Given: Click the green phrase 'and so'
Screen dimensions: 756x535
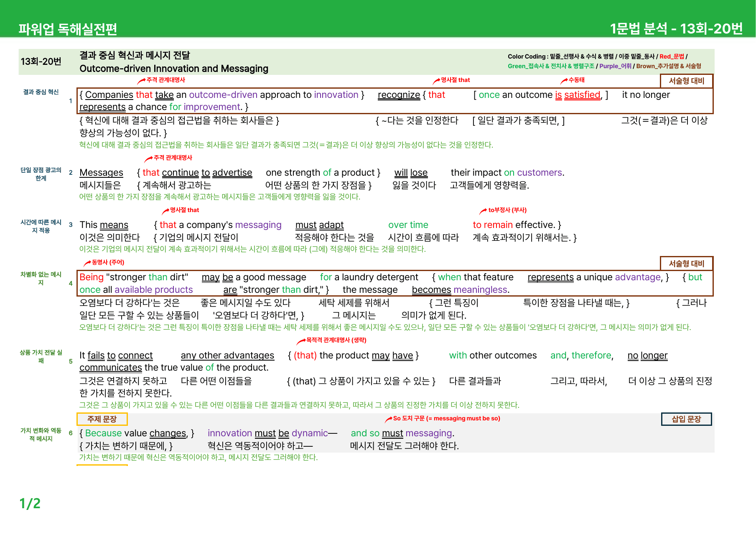Looking at the screenshot, I should pyautogui.click(x=365, y=433).
